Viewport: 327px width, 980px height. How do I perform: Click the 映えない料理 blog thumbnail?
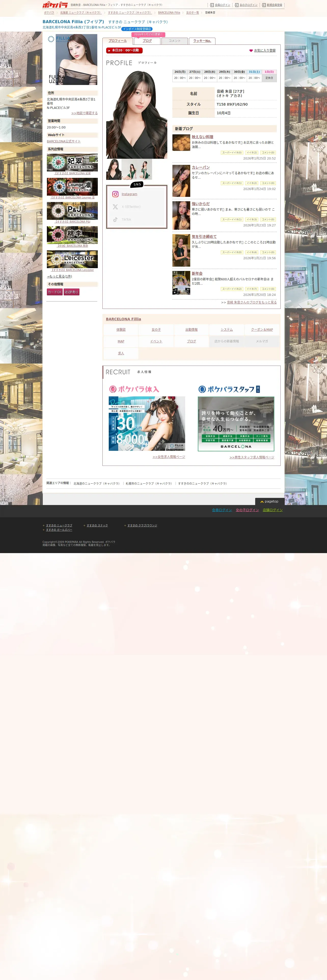point(181,143)
